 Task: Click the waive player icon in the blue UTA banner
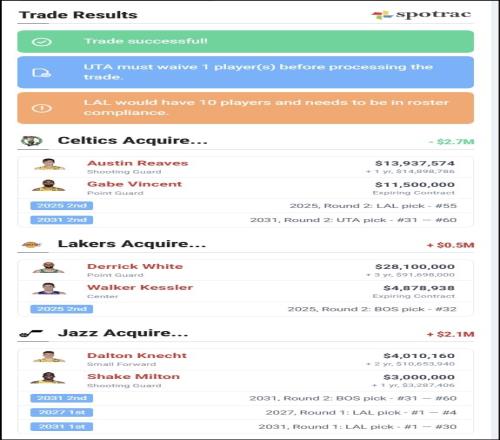pos(41,72)
